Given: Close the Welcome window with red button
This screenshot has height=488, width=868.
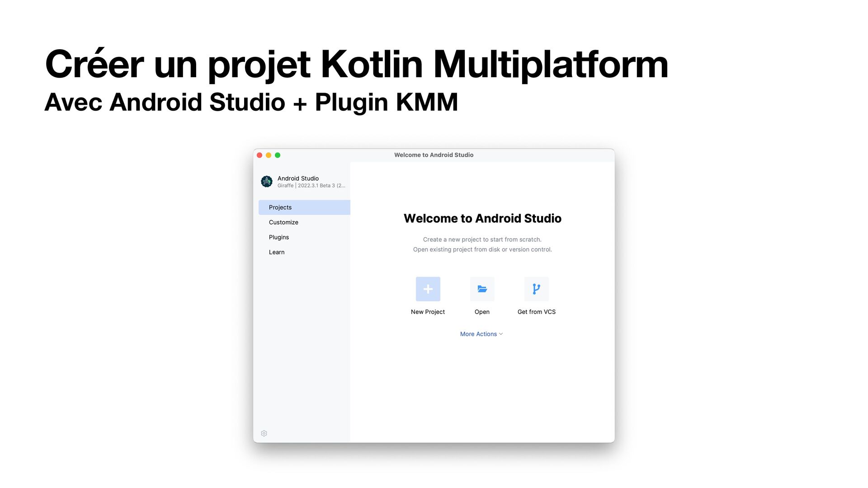Looking at the screenshot, I should pyautogui.click(x=259, y=155).
